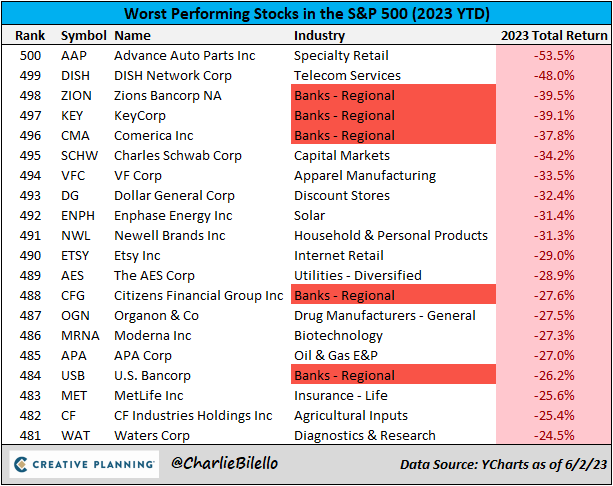Open the @CharlieBilello handle
The image size is (613, 486).
(x=225, y=464)
